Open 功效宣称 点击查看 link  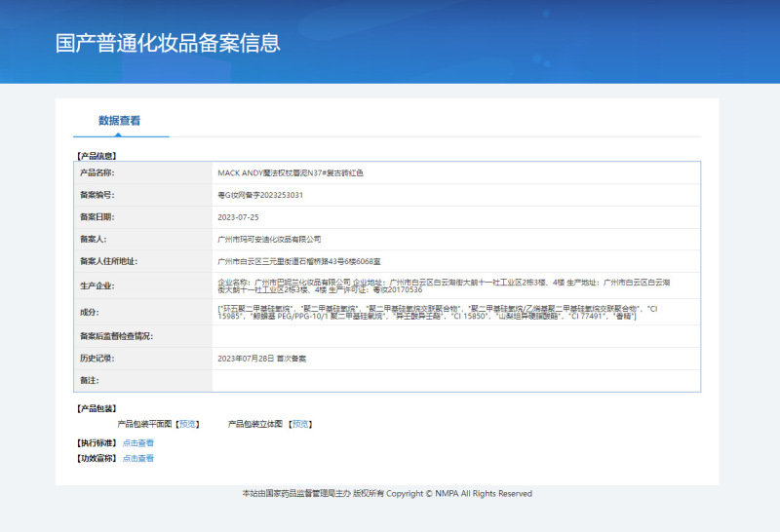pyautogui.click(x=137, y=458)
